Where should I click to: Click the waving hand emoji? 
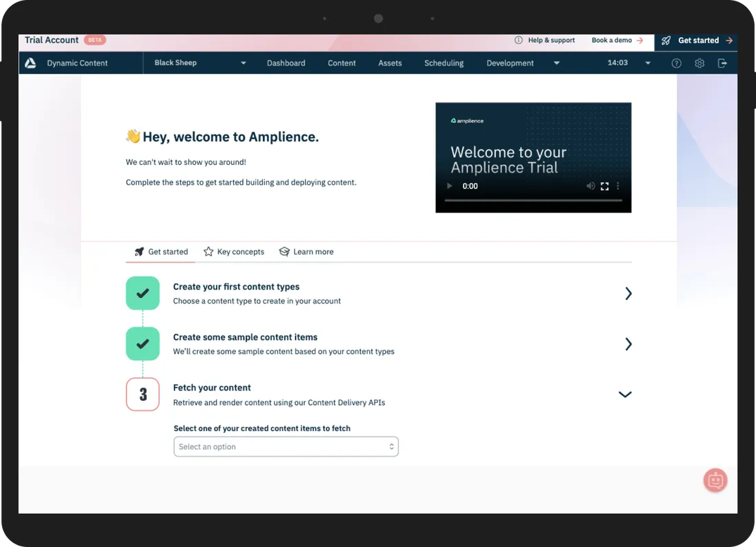click(133, 137)
